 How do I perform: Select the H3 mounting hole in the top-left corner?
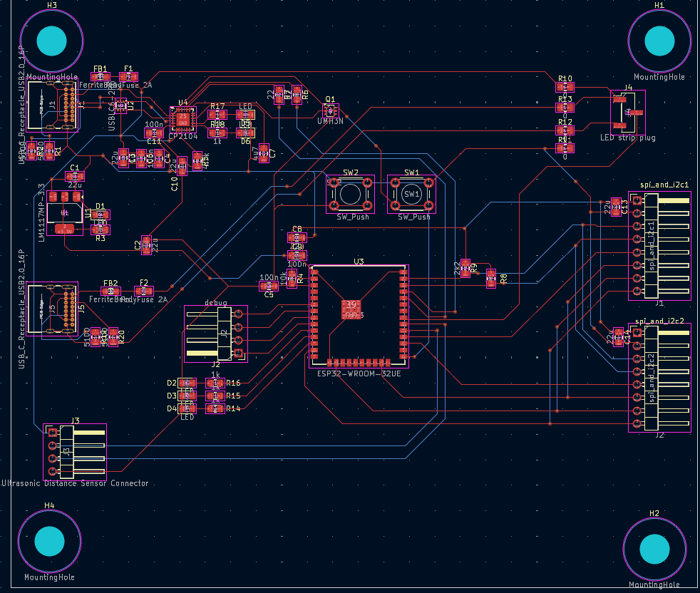[x=51, y=41]
